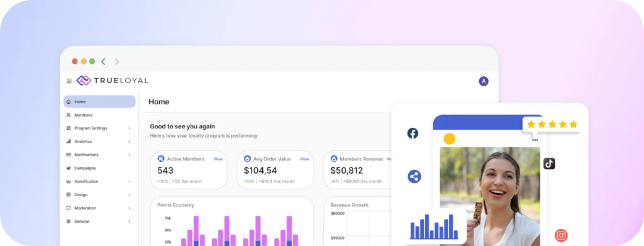Screen dimensions: 644x246
Task: Click the Points Economy chart title
Action: click(x=175, y=205)
